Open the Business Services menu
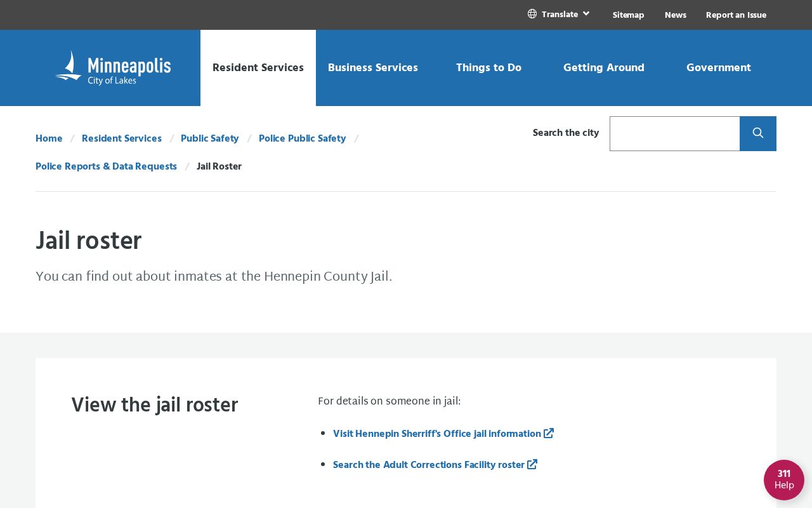The width and height of the screenshot is (812, 508). (x=373, y=68)
